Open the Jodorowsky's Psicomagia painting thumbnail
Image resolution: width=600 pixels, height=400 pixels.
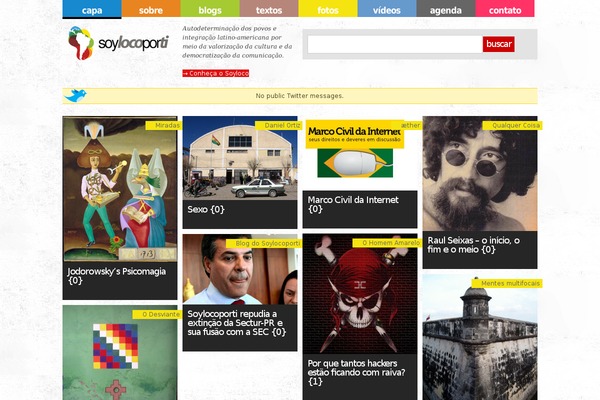[120, 189]
